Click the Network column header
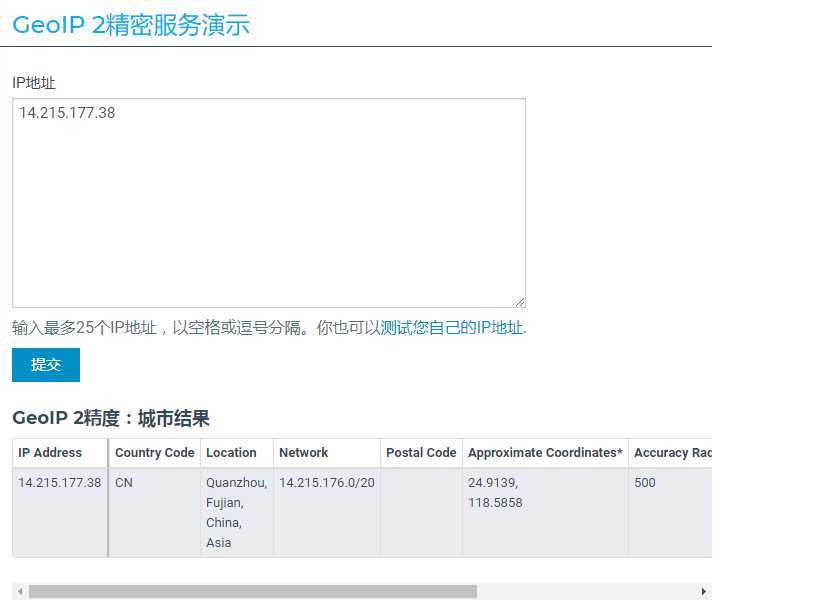The image size is (823, 605). click(326, 453)
